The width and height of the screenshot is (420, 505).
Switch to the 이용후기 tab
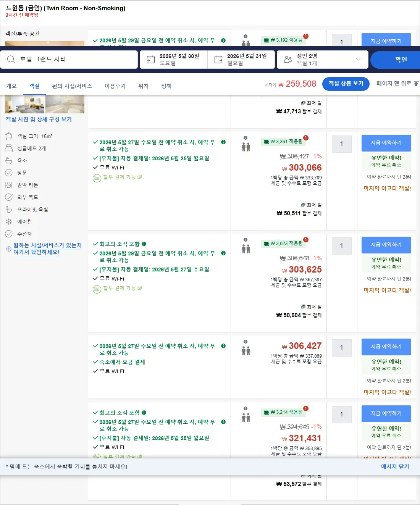115,86
